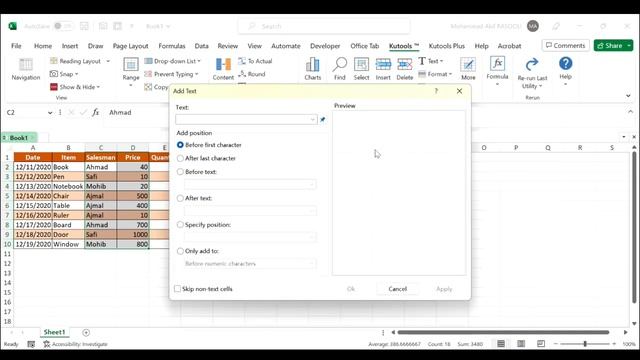Image resolution: width=640 pixels, height=360 pixels.
Task: Click Re-run Last Utility
Action: 532,73
